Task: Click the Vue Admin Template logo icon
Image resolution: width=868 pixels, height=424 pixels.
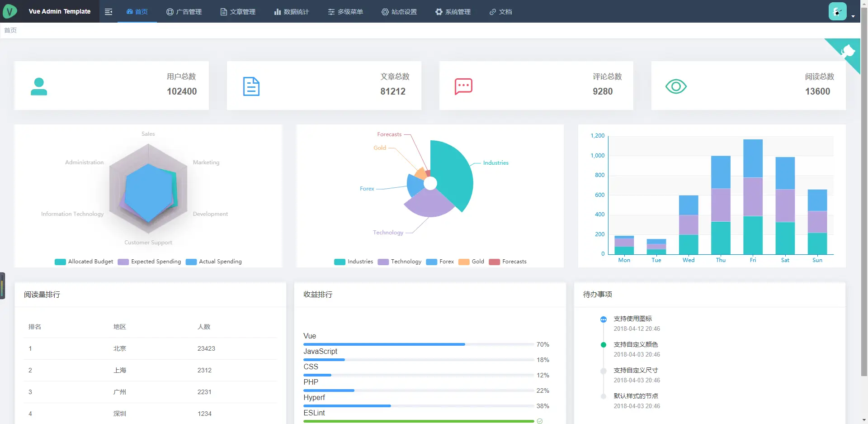Action: (x=10, y=11)
